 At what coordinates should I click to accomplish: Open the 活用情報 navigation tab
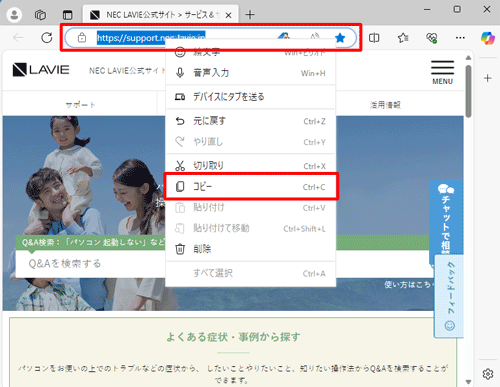pos(385,105)
